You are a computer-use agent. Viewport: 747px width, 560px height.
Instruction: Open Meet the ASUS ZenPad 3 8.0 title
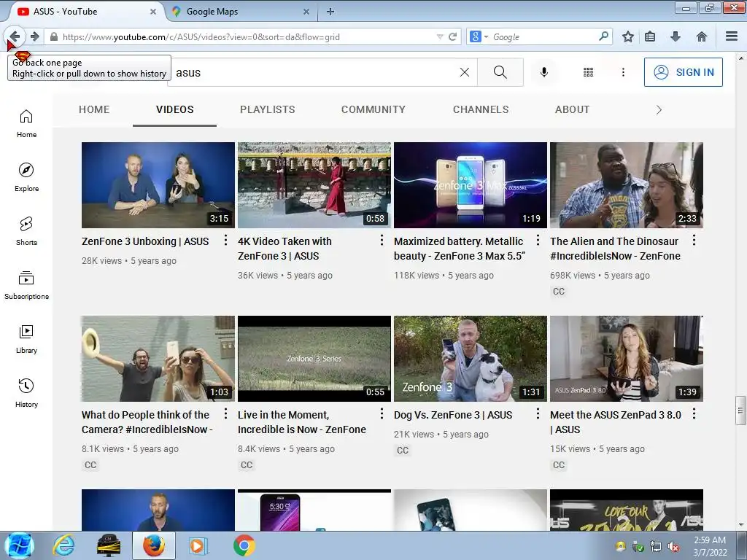[x=616, y=422]
